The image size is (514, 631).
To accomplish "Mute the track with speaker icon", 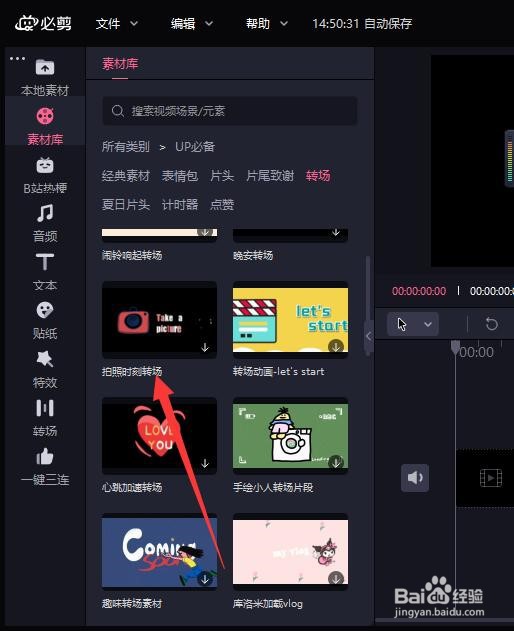I will click(x=415, y=478).
